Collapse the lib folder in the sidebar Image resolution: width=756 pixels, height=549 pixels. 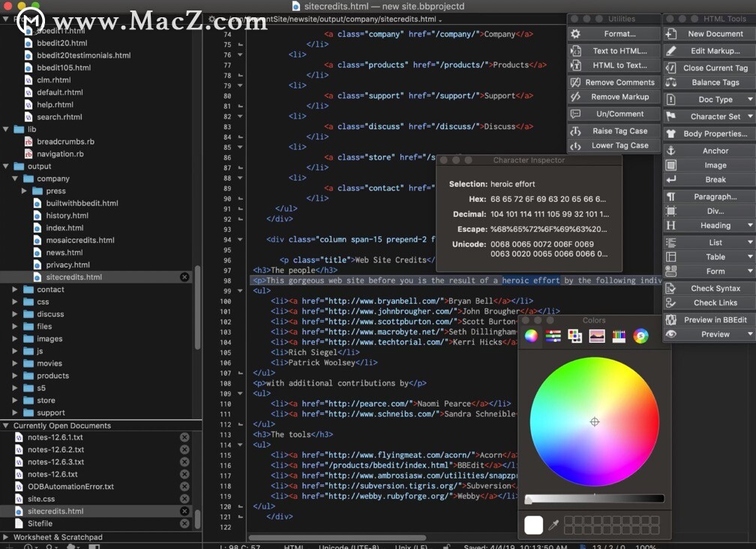[x=6, y=129]
